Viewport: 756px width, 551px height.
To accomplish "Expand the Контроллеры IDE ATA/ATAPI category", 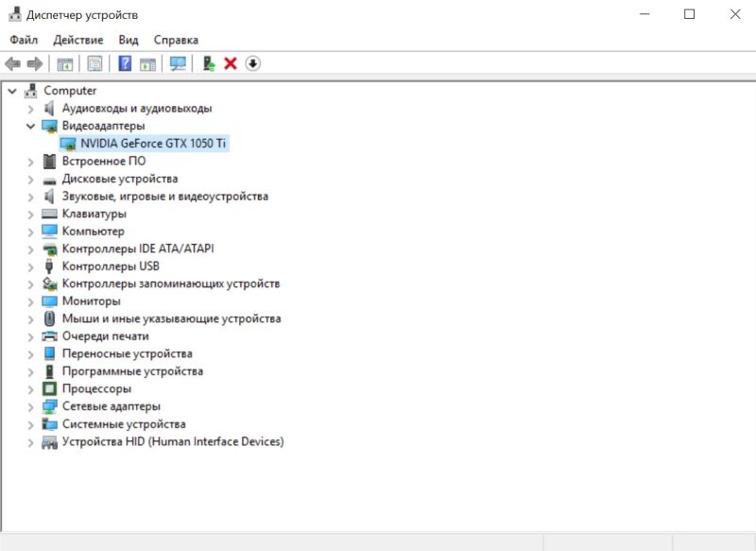I will click(x=30, y=250).
